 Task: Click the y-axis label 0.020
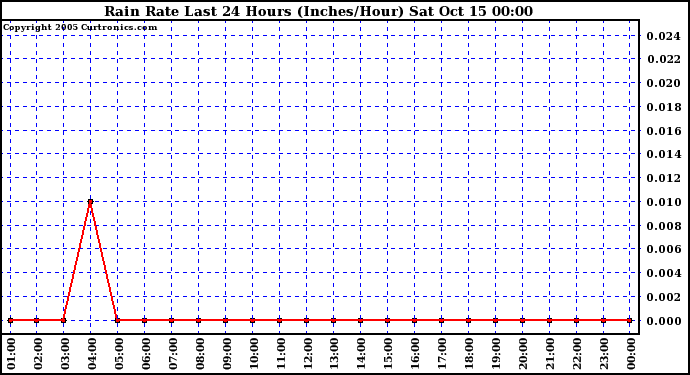click(663, 83)
